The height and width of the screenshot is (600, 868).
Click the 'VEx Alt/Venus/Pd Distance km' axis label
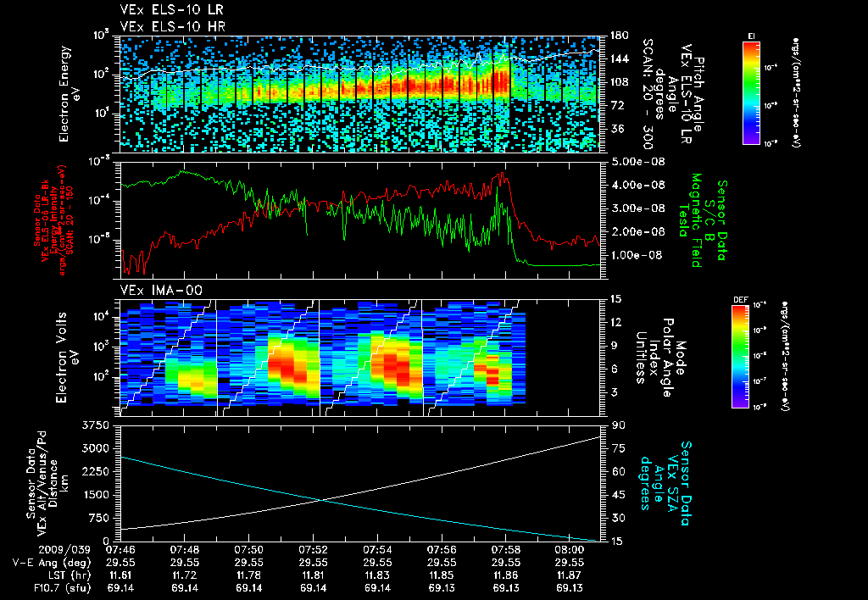point(46,483)
